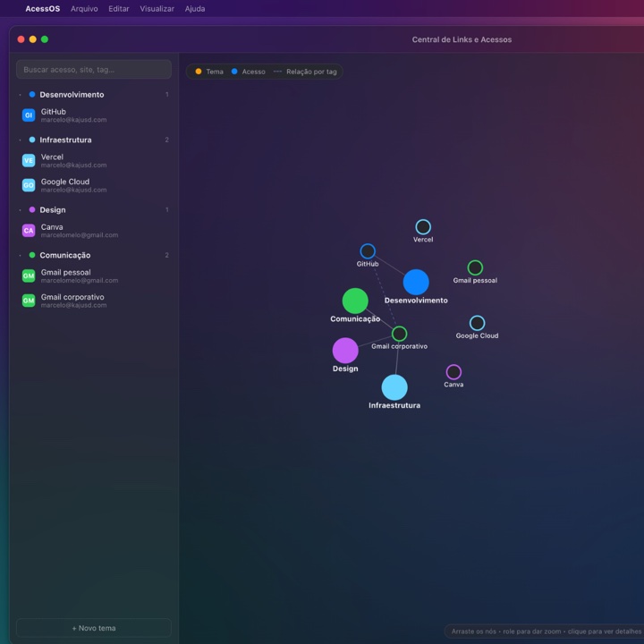
Task: Select the Gmail pessoal graph node
Action: [x=475, y=267]
